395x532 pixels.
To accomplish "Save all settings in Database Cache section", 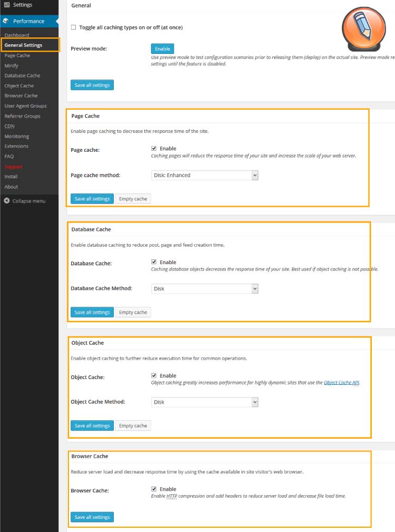I will point(92,312).
